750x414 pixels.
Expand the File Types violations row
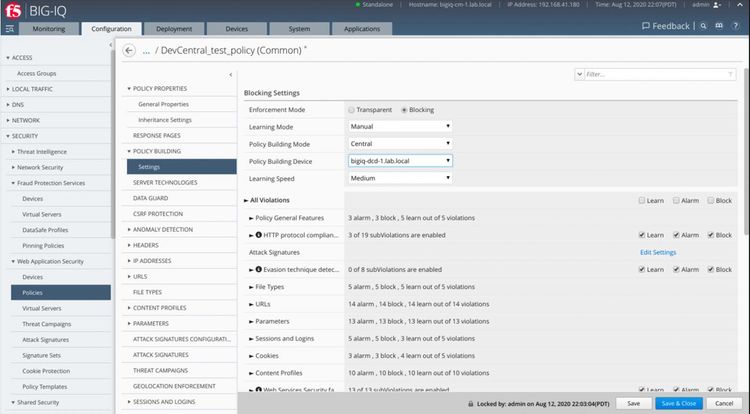tap(251, 287)
